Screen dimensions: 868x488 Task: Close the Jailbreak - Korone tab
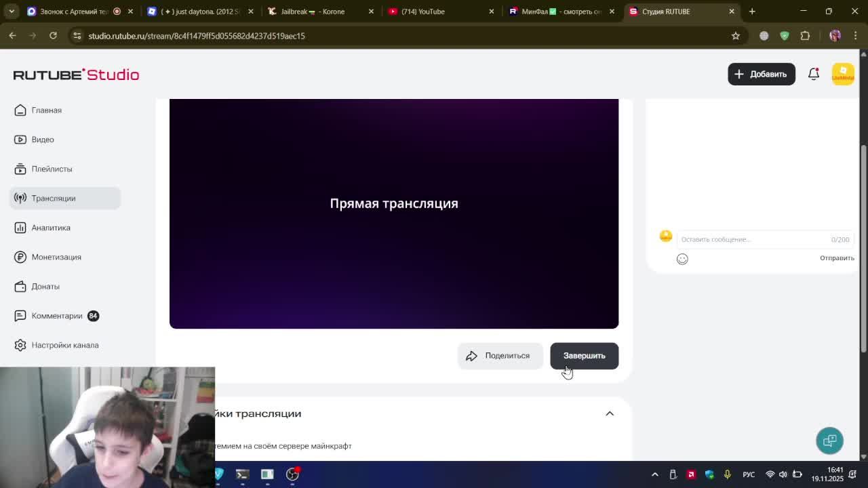(371, 12)
